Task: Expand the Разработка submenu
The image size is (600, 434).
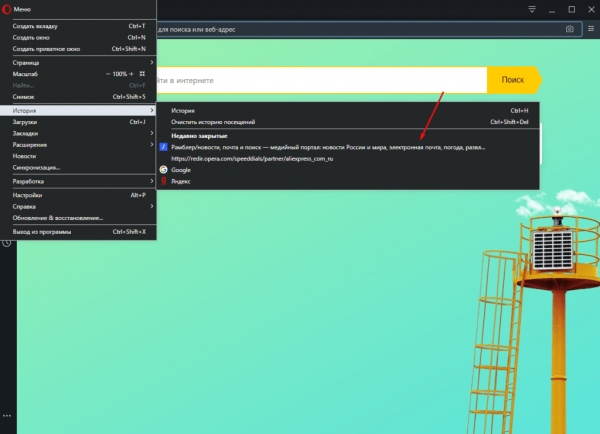Action: pos(78,181)
